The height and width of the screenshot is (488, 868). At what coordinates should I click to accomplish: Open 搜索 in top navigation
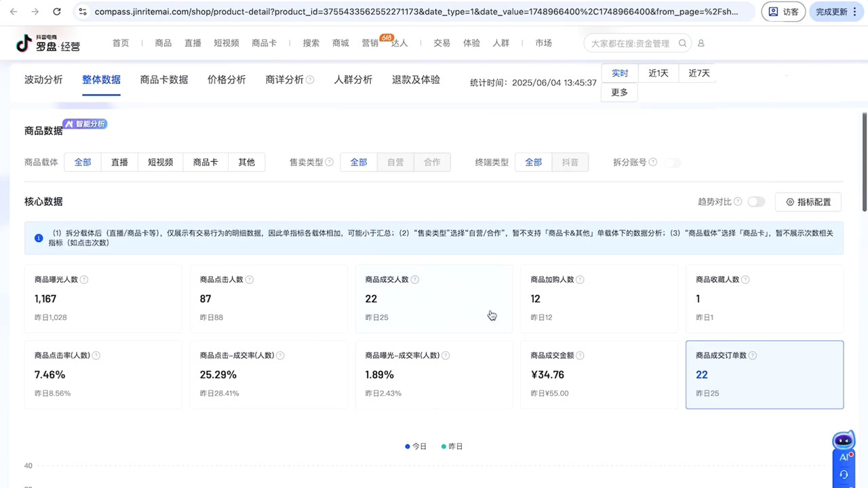tap(311, 43)
